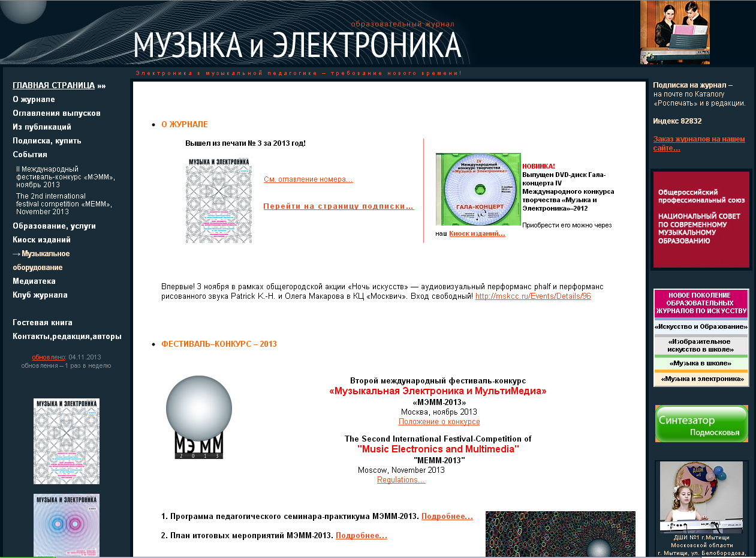Go to Клуб журнала page
The image size is (756, 558).
point(40,295)
